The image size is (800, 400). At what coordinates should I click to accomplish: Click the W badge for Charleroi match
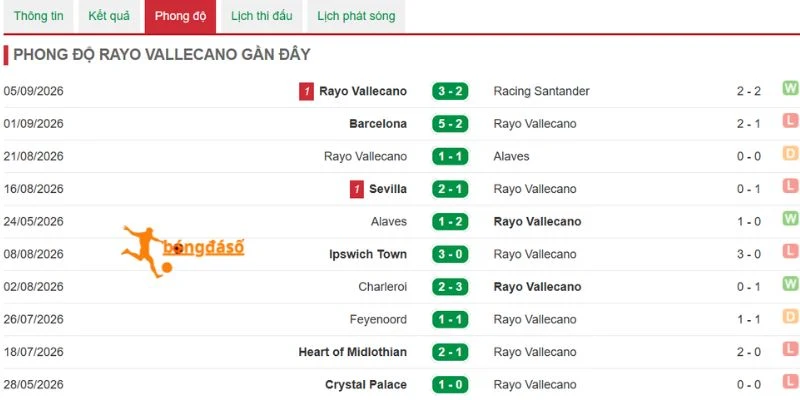790,284
